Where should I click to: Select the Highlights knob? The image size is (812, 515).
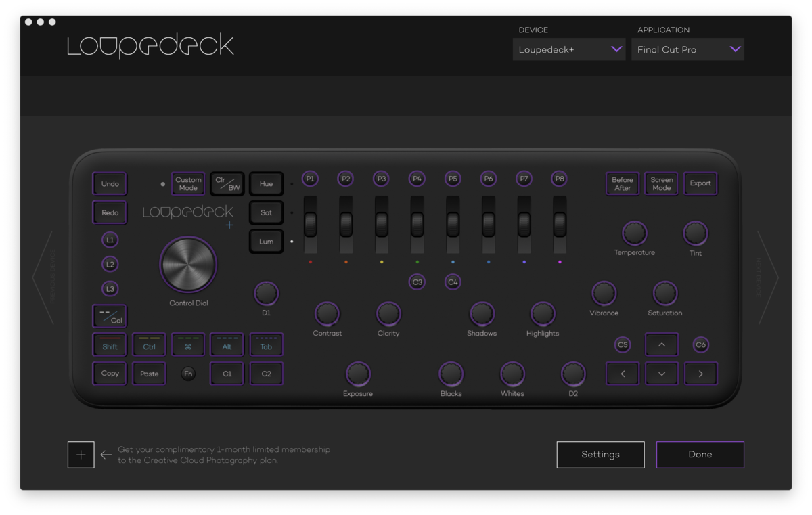(543, 313)
